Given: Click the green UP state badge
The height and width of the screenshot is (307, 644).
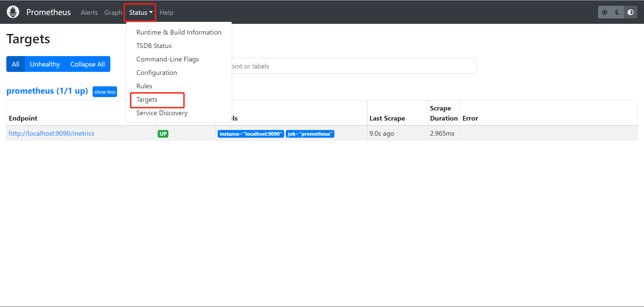Looking at the screenshot, I should [x=163, y=134].
